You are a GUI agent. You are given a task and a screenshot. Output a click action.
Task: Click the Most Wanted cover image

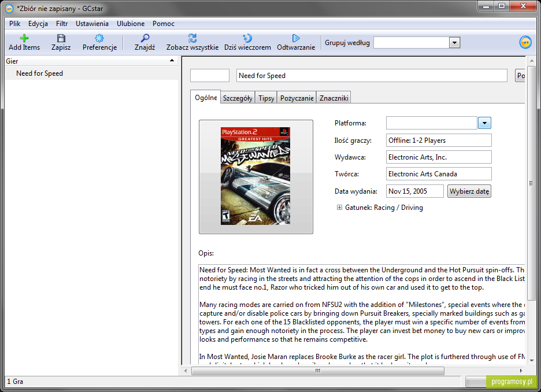(255, 176)
